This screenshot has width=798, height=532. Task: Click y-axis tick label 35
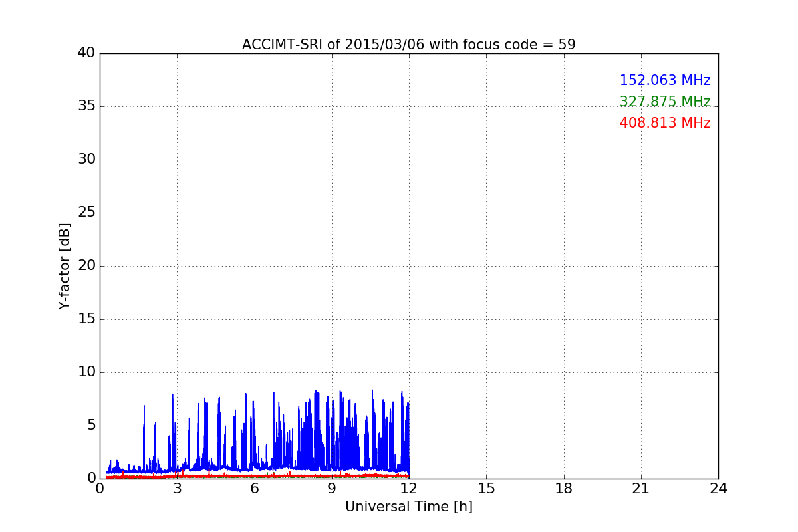[x=86, y=106]
